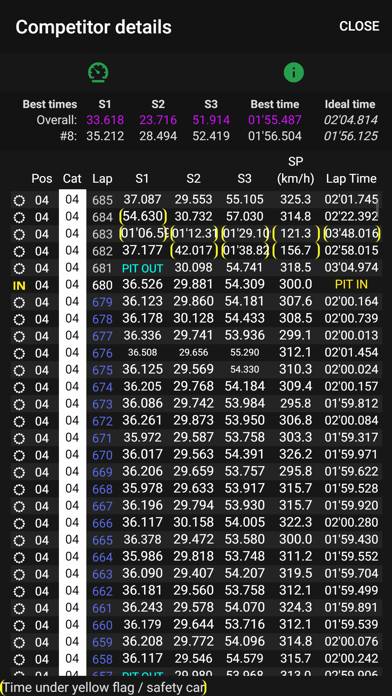Click lap time 03'48.016 on lap 683
This screenshot has height=696, width=392.
tap(351, 234)
